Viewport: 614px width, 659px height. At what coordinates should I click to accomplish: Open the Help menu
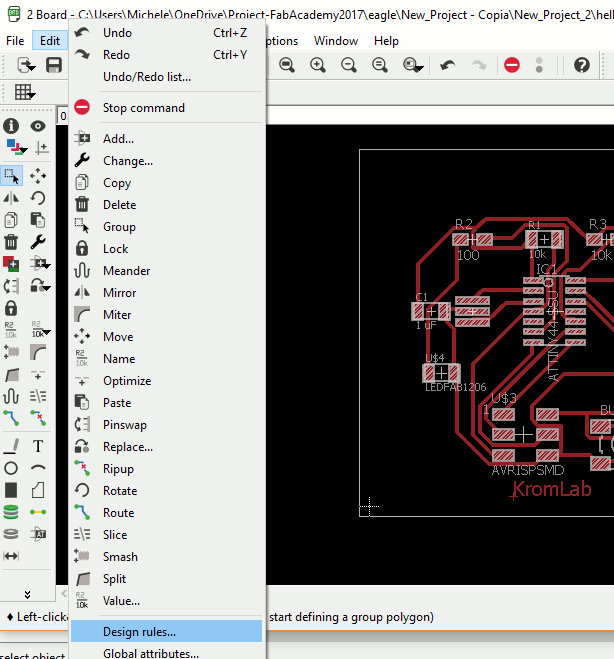pos(386,41)
